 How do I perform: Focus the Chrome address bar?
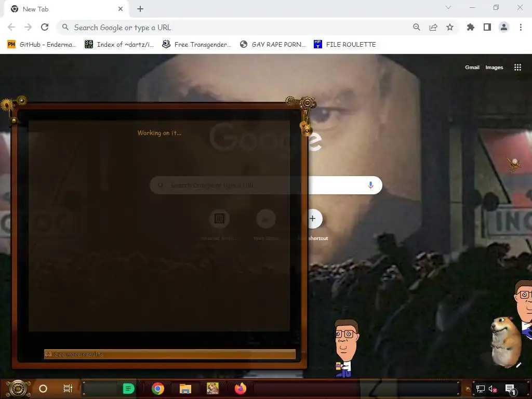pyautogui.click(x=234, y=28)
